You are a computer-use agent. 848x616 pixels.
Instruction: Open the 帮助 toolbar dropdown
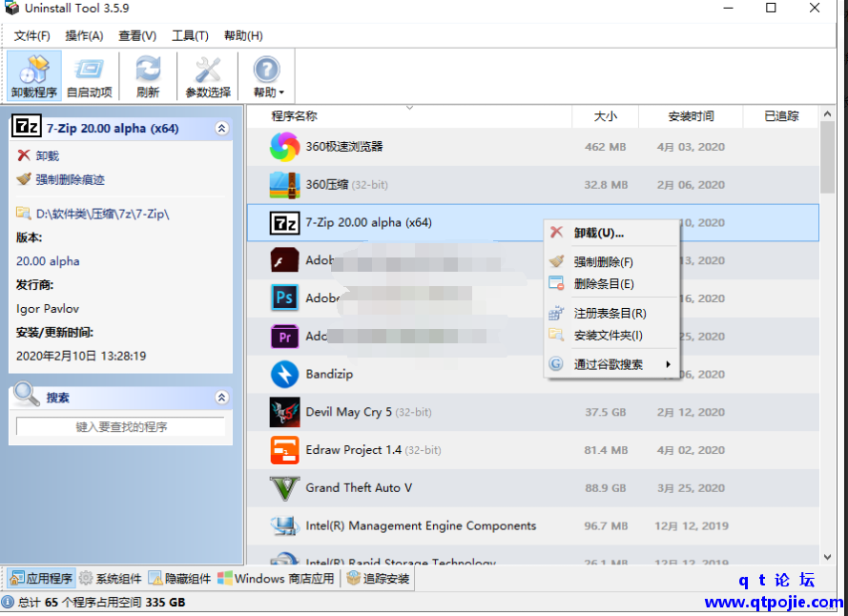click(x=268, y=75)
